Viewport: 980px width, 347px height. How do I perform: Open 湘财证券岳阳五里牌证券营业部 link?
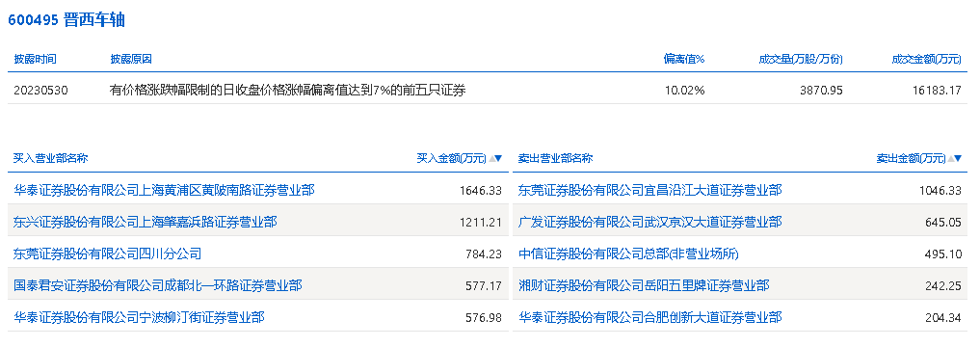(644, 285)
